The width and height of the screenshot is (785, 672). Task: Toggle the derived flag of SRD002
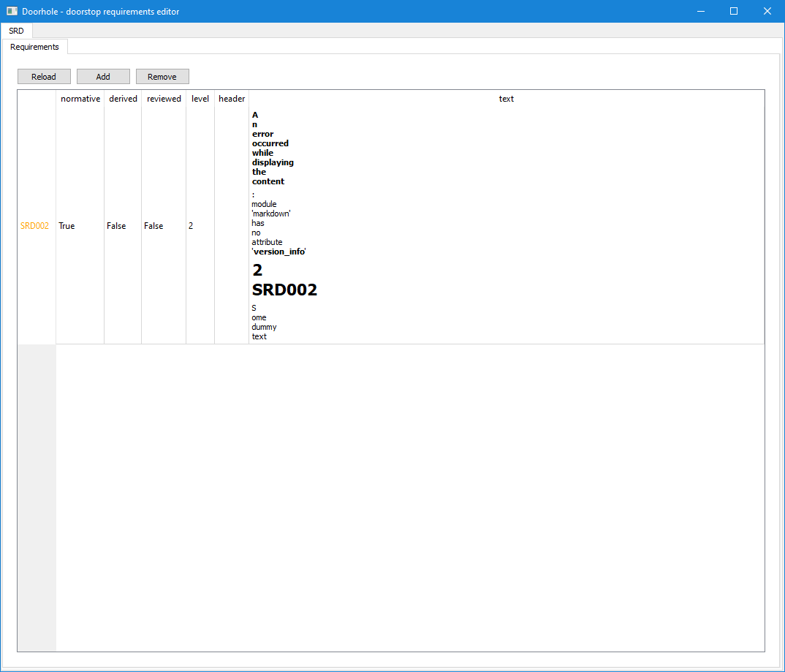[x=122, y=225]
